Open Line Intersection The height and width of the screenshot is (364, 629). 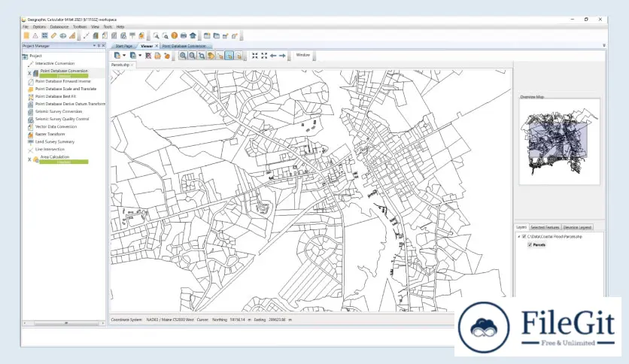(x=50, y=150)
